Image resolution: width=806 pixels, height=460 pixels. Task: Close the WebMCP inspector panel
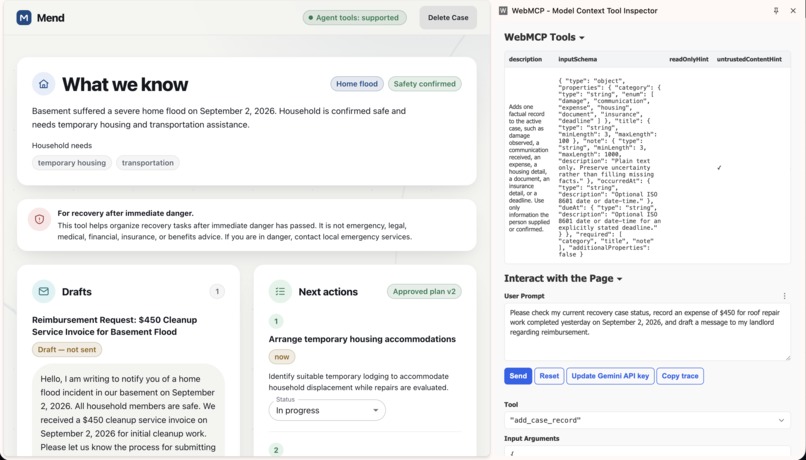793,11
